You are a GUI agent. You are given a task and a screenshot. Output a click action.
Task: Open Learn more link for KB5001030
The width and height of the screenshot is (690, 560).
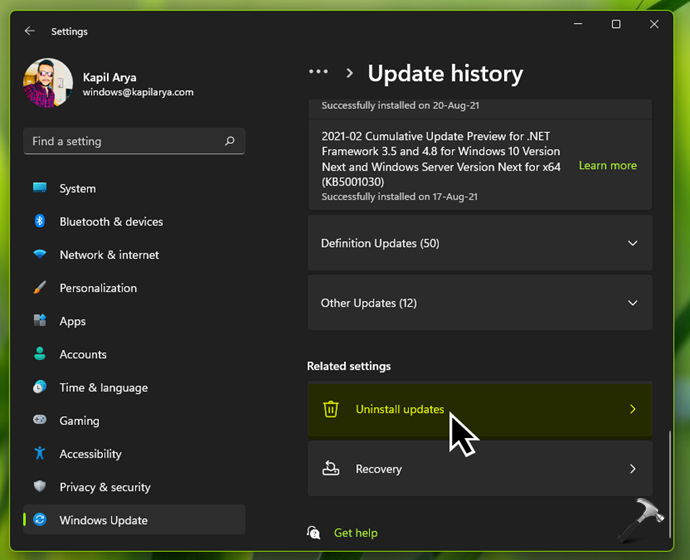click(x=607, y=166)
